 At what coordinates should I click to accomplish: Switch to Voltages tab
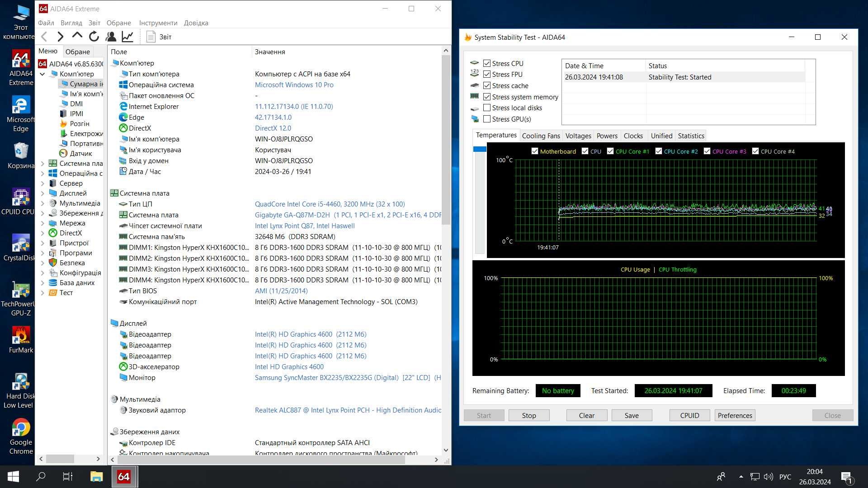click(x=578, y=136)
